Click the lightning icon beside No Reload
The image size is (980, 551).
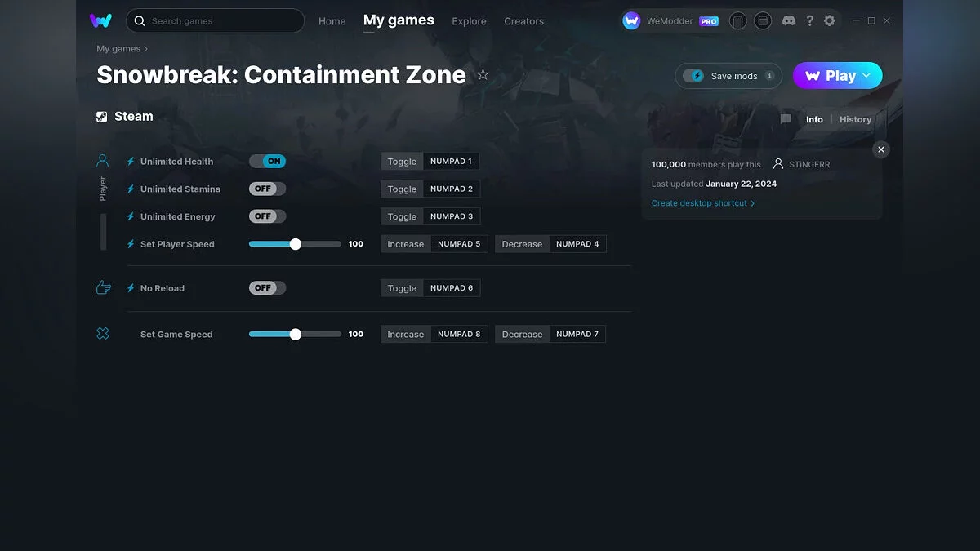[x=131, y=288]
